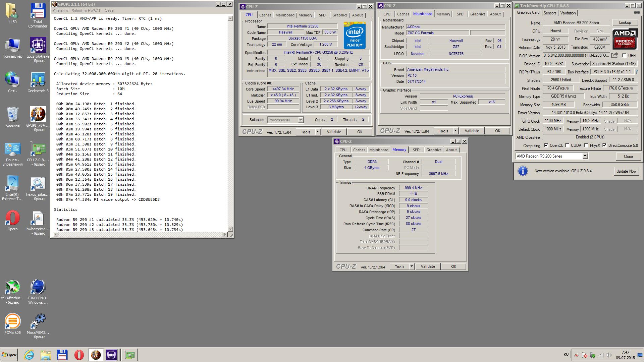The width and height of the screenshot is (644, 362).
Task: Open the Корзина recycle bin
Action: tap(12, 117)
